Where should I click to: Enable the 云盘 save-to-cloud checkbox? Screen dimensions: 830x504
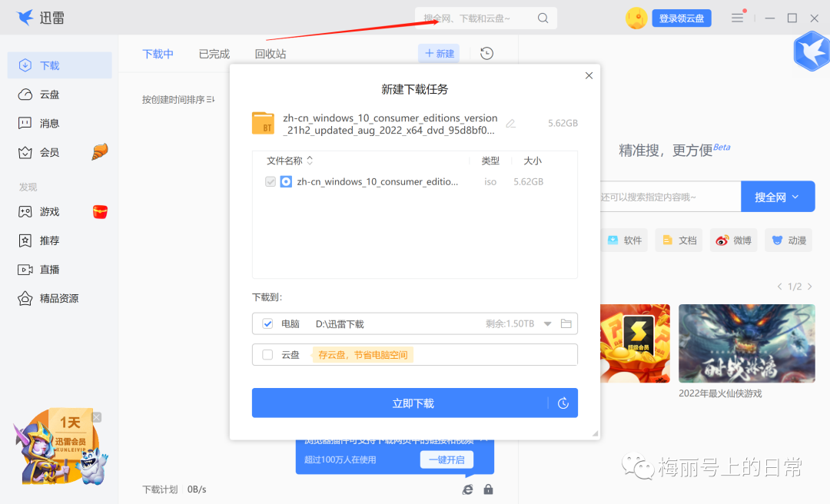click(267, 355)
